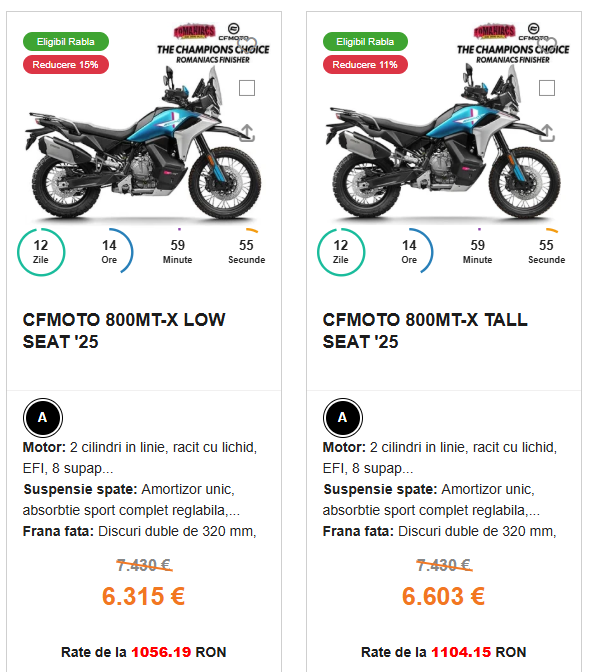Click share icon on 800MT-X Tall Seat
The image size is (603, 672).
547,133
